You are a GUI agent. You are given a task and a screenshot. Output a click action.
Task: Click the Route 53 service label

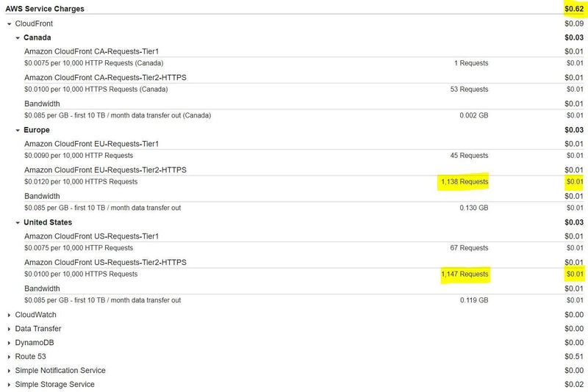pos(30,357)
